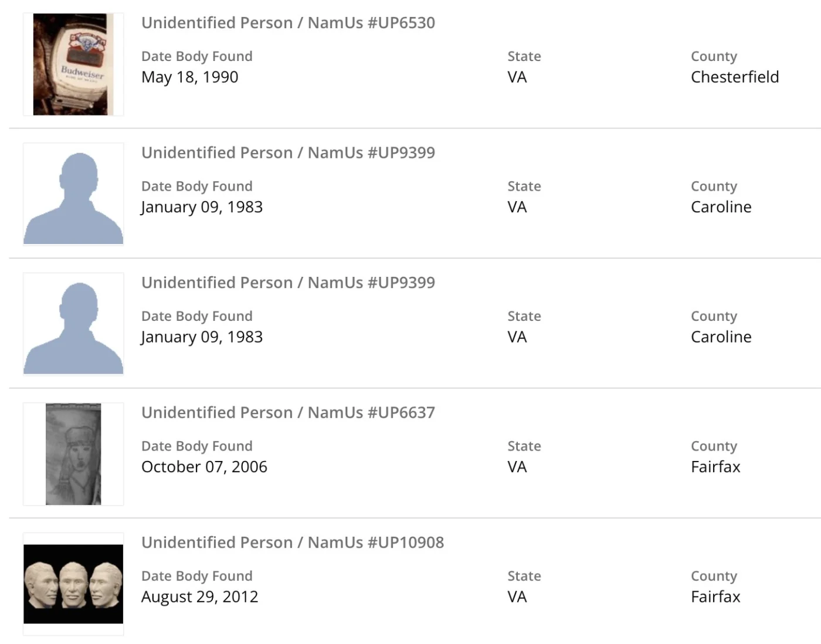Click the VA state in the UP6530 record
The height and width of the screenshot is (644, 821).
click(x=517, y=77)
